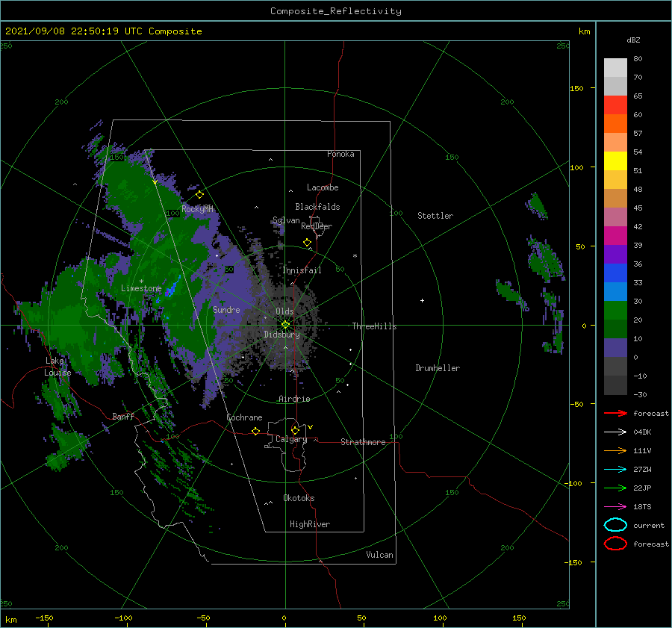Click the Lacombe city label
The width and height of the screenshot is (672, 628).
point(323,187)
